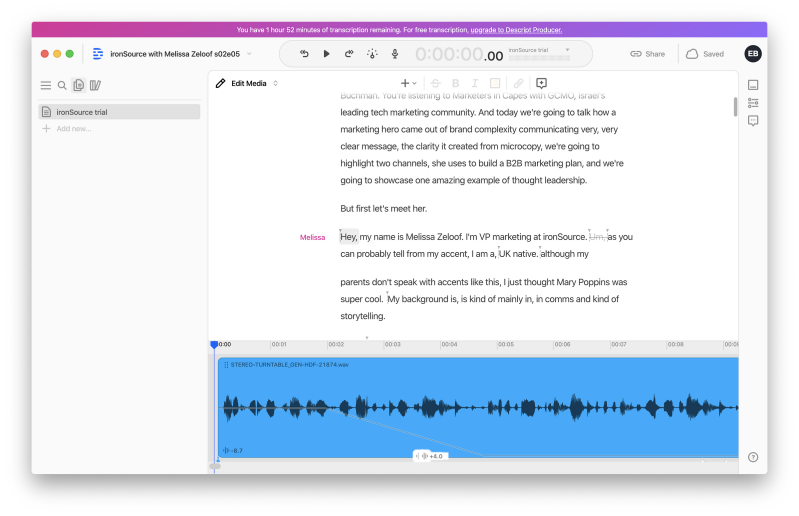Click the blue playhead marker at 0:00

214,344
